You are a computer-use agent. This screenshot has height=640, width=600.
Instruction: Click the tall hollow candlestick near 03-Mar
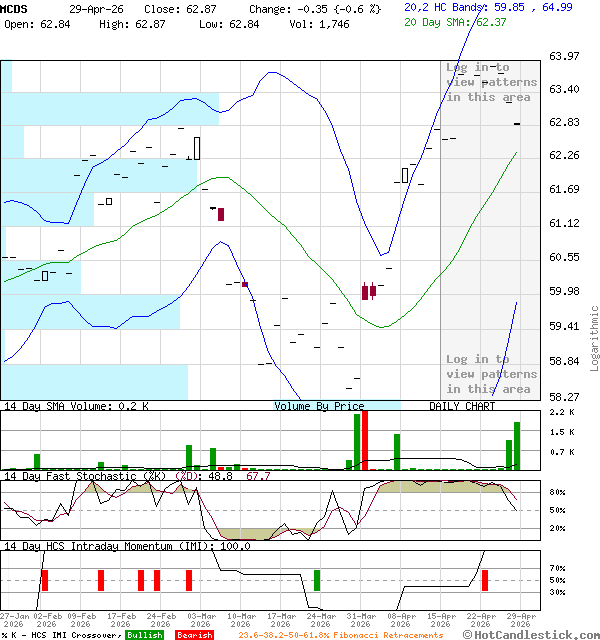(197, 148)
